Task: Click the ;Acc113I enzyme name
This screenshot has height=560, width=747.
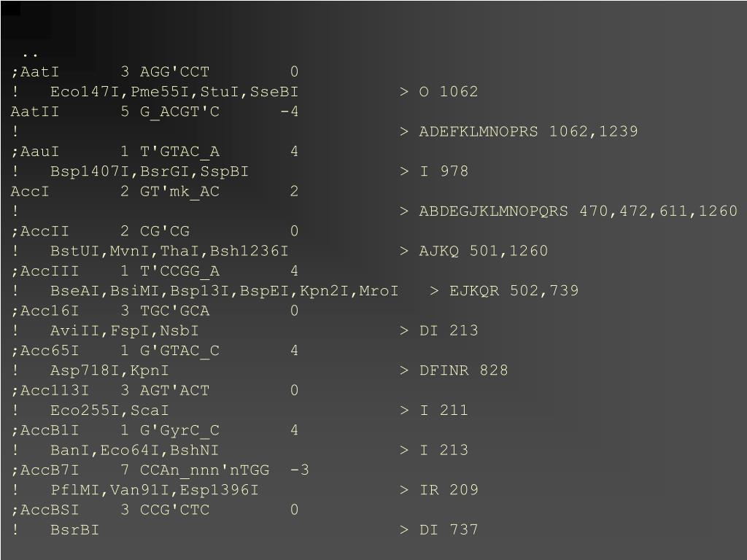Action: [x=50, y=391]
